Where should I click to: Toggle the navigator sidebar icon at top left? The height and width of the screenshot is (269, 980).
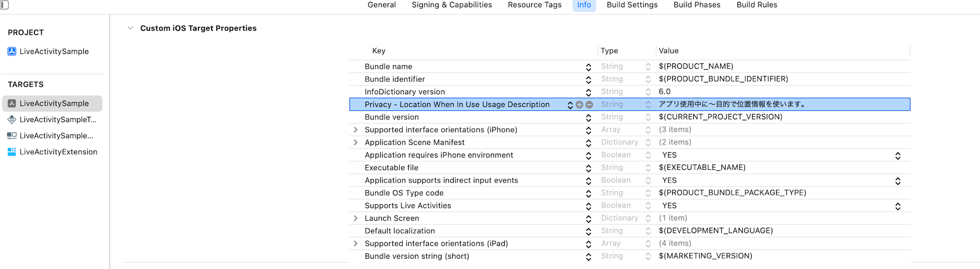(x=4, y=5)
